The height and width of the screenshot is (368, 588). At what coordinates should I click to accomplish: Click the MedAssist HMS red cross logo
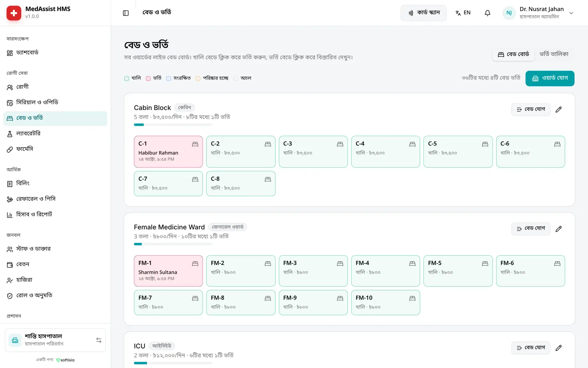coord(14,13)
